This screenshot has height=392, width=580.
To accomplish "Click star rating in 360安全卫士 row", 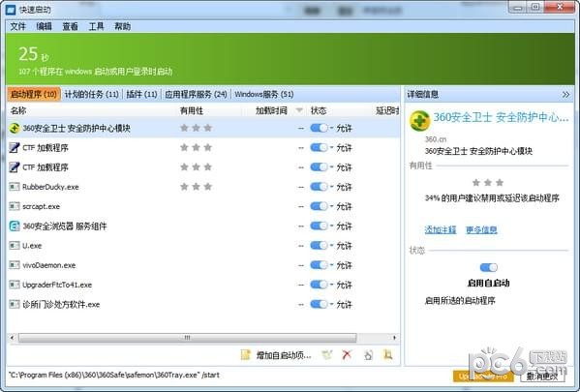I will pos(196,128).
